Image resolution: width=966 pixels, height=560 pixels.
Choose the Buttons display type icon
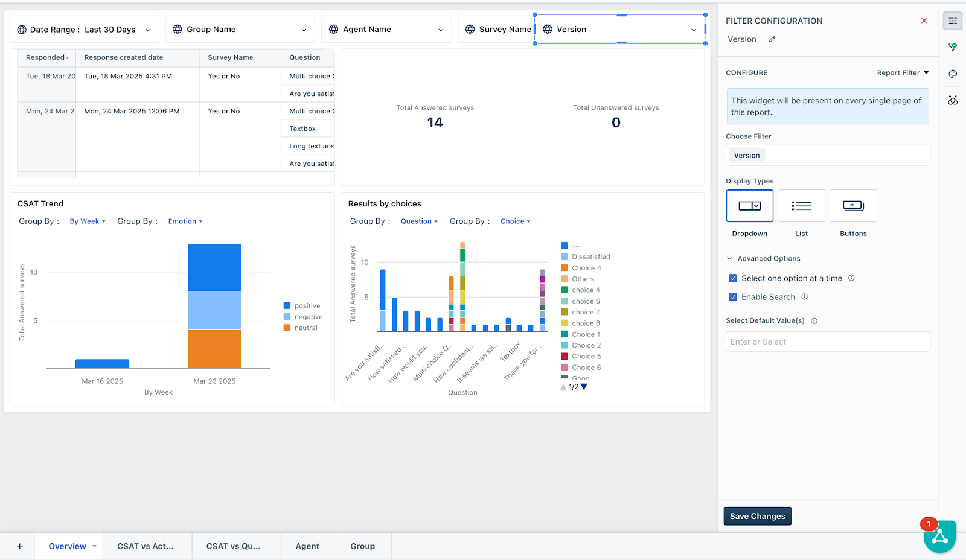(853, 206)
